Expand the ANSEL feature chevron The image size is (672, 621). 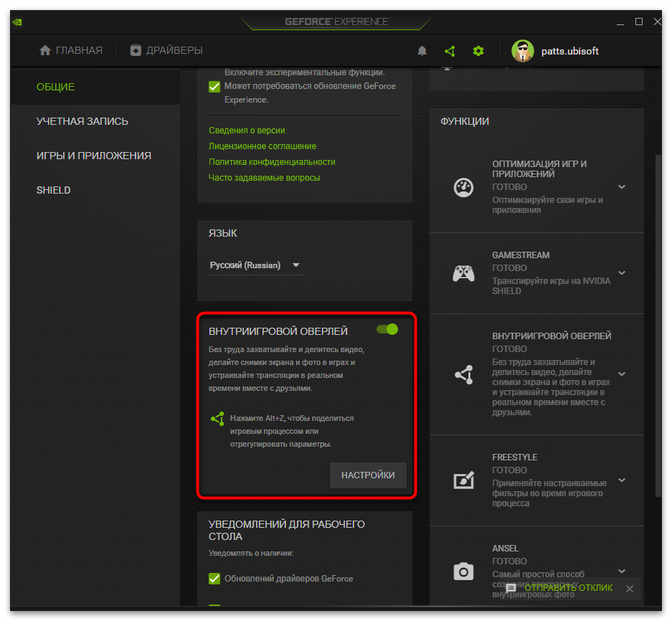click(x=621, y=571)
